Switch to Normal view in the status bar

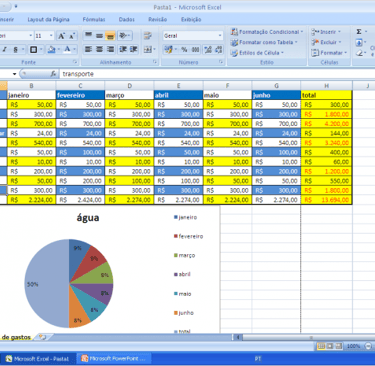(321, 346)
